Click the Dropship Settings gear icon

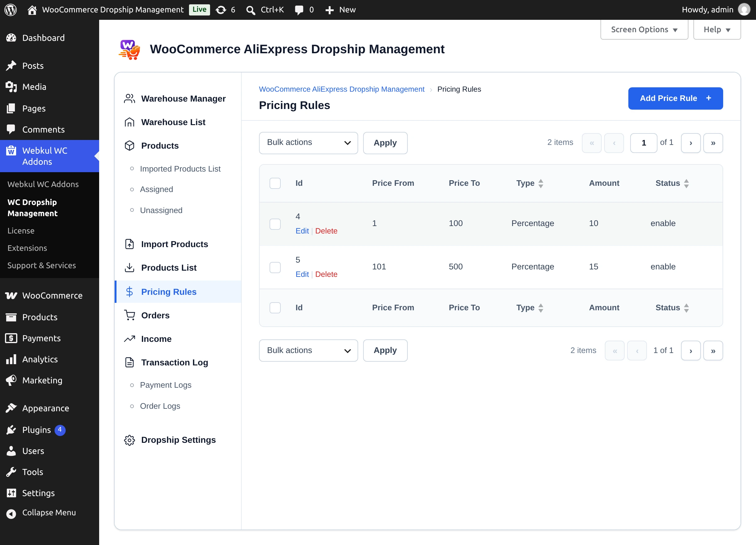(129, 440)
